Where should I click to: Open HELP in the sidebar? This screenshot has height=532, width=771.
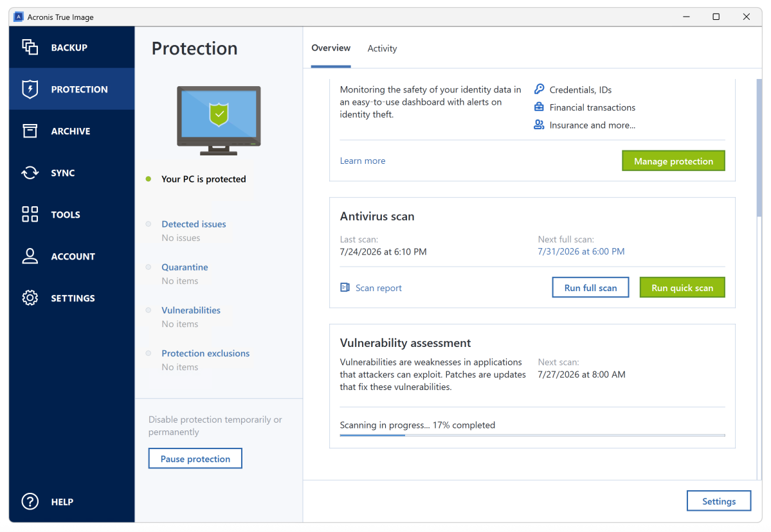click(72, 502)
